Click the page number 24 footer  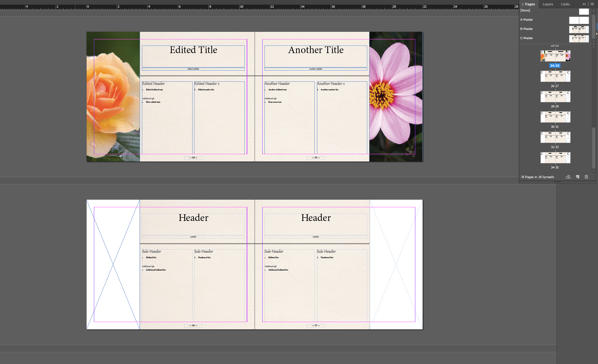tap(193, 158)
